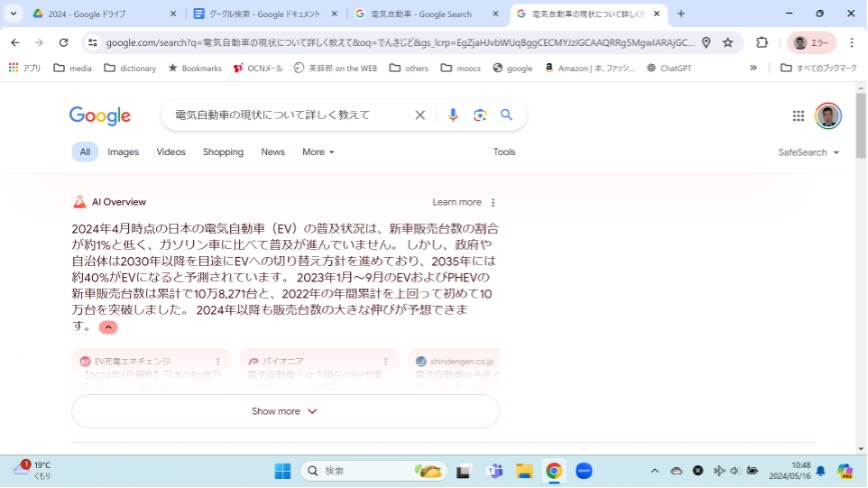Search by image with Google Lens
Screen dimensions: 868x488
480,115
